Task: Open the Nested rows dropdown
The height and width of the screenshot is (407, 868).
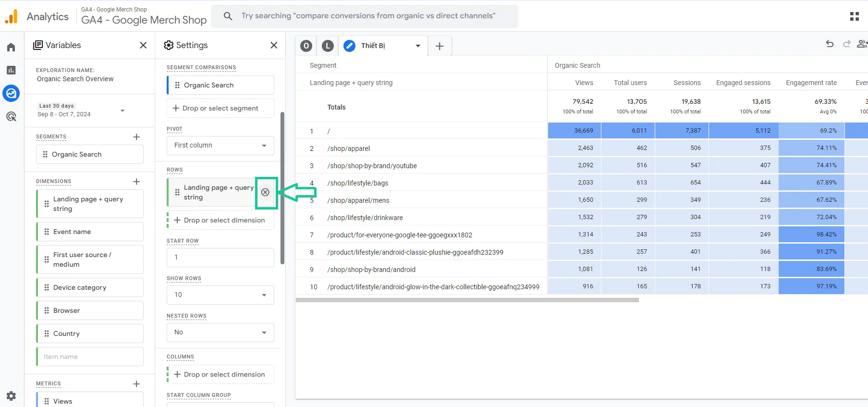Action: pos(220,333)
